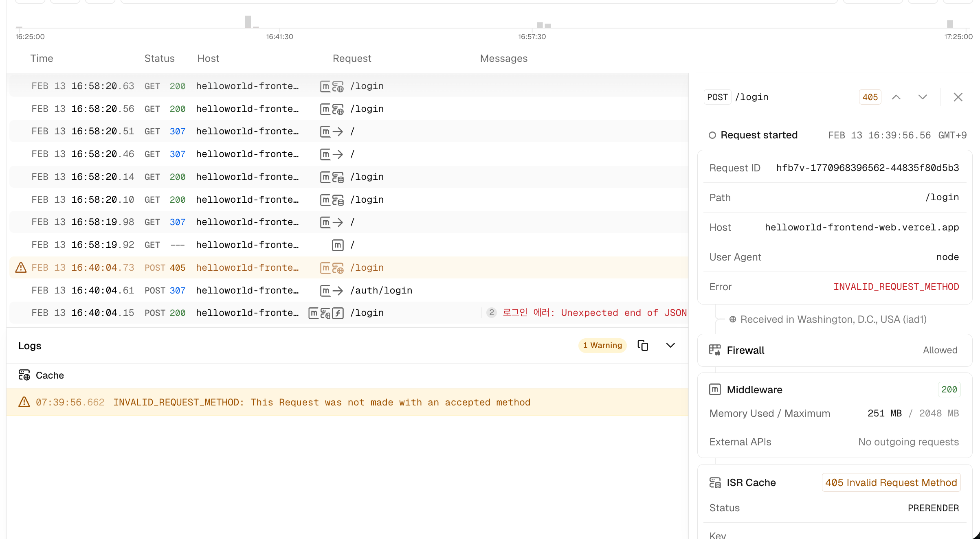This screenshot has height=539, width=980.
Task: Click the function icon on POST 200 row
Action: tap(338, 313)
